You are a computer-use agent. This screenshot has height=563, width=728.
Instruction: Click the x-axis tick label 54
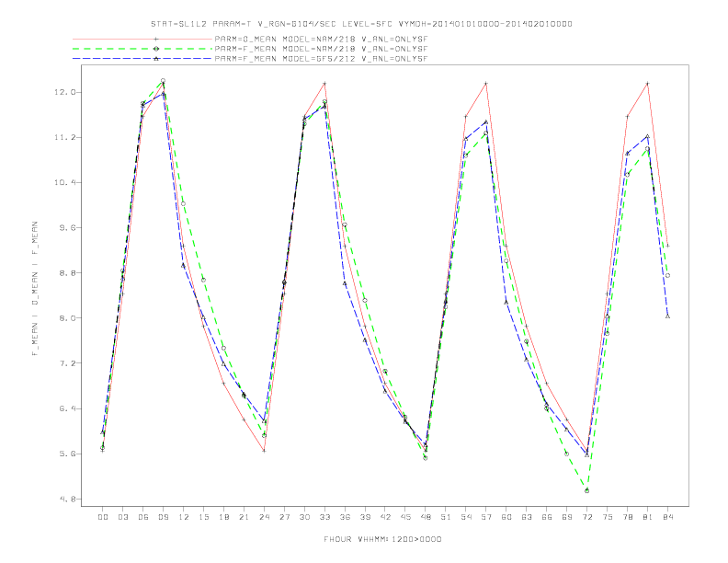pyautogui.click(x=466, y=517)
